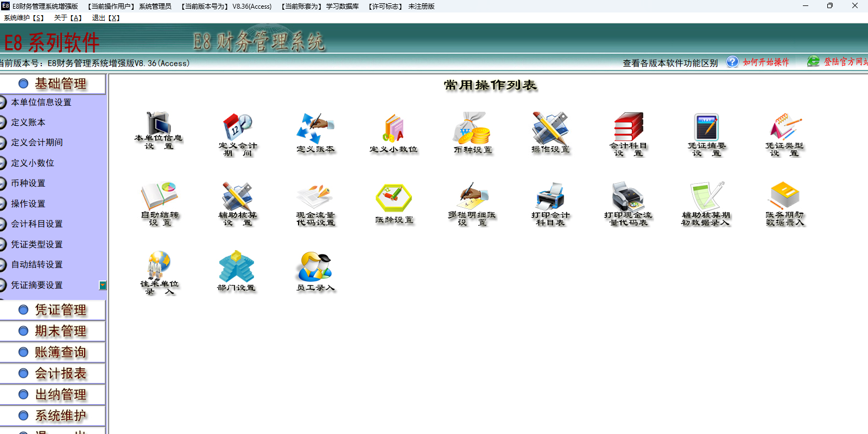Click the 打印会计科目表 printer icon
The image size is (868, 434).
pos(550,196)
